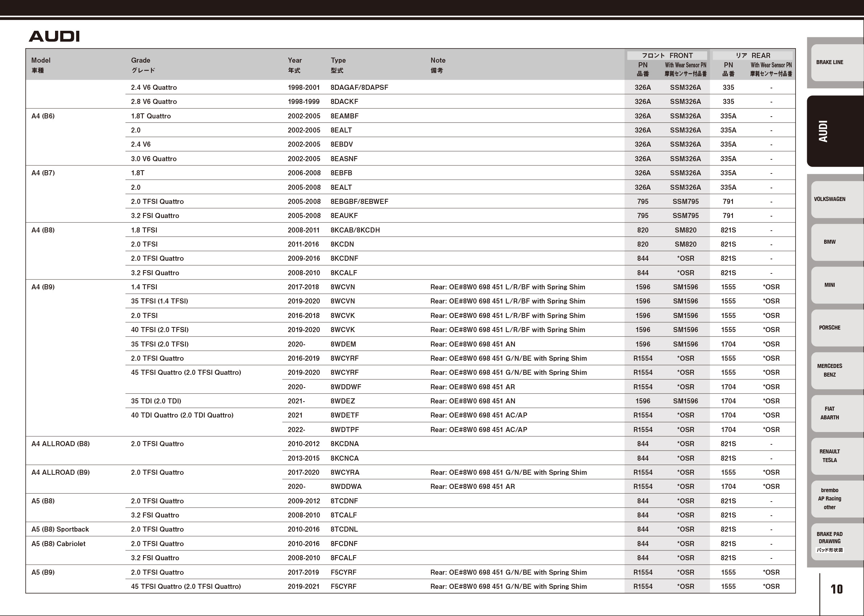864x616 pixels.
Task: Click type code 8WDTPF
Action: click(345, 430)
